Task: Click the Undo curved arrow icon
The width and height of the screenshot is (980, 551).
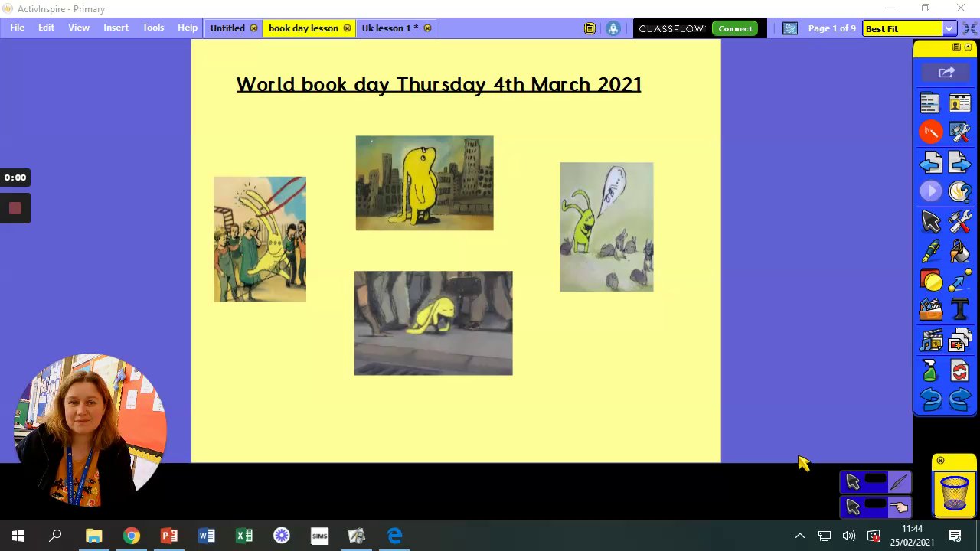Action: pyautogui.click(x=930, y=399)
